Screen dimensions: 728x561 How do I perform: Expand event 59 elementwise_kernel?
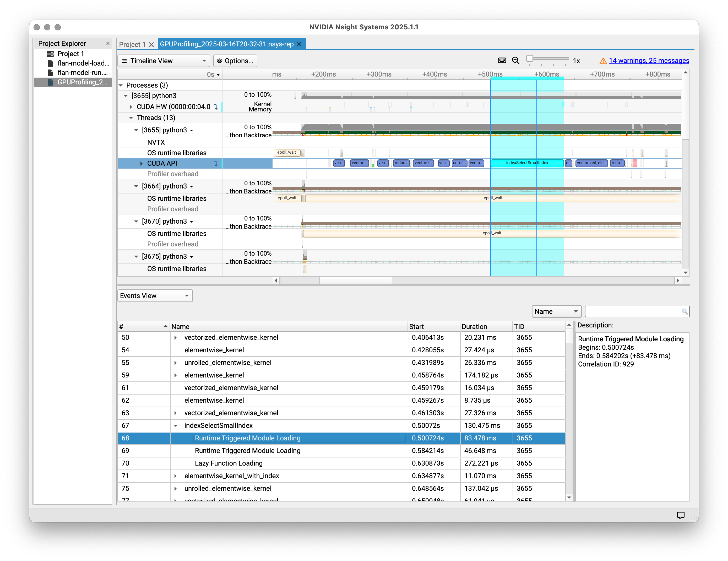[x=176, y=376]
